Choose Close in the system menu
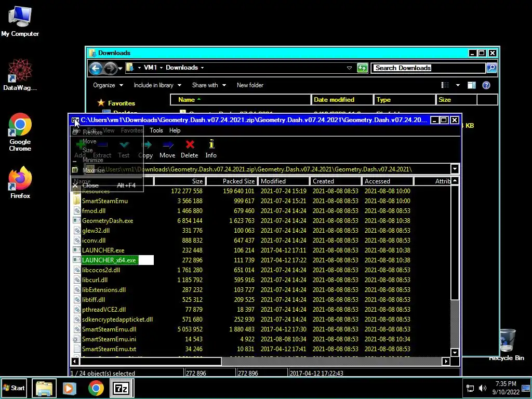This screenshot has width=532, height=399. 107,185
